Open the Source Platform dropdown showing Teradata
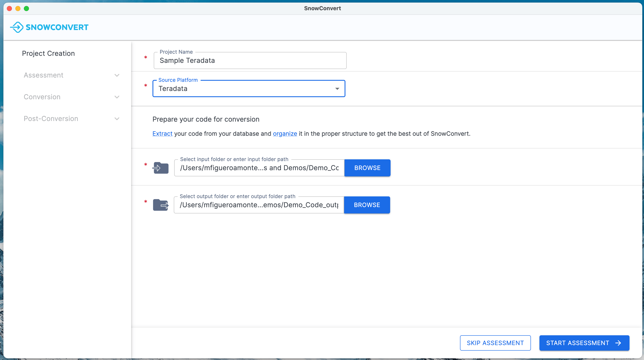 pyautogui.click(x=249, y=88)
